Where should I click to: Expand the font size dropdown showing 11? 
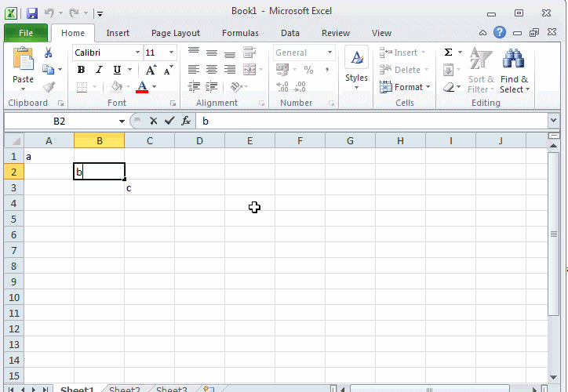tap(172, 53)
